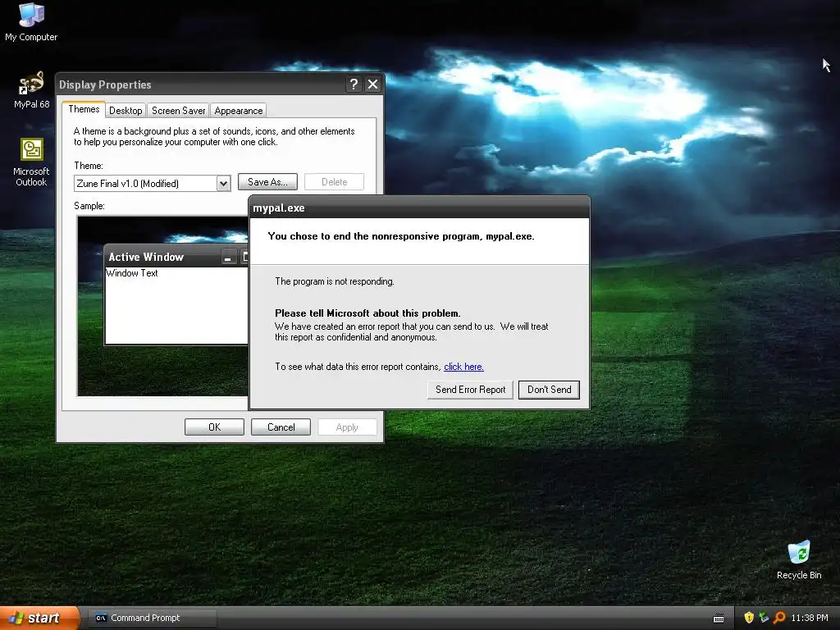Click the orange magnifier tray icon
The width and height of the screenshot is (840, 630).
[779, 618]
